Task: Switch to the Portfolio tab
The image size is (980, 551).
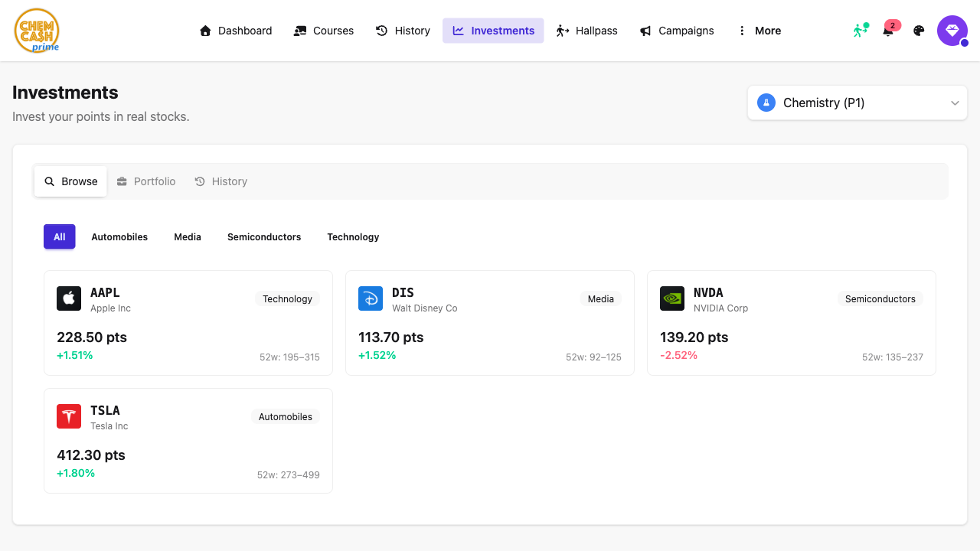Action: 146,181
